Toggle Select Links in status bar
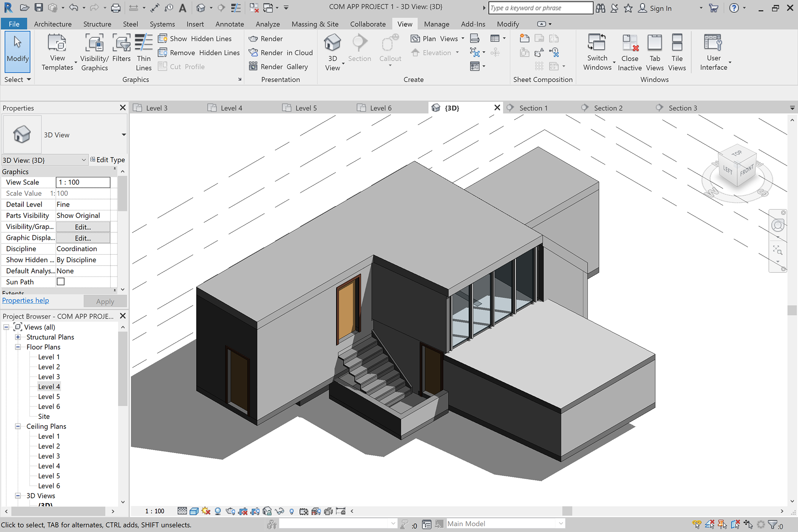This screenshot has width=798, height=532. point(697,525)
